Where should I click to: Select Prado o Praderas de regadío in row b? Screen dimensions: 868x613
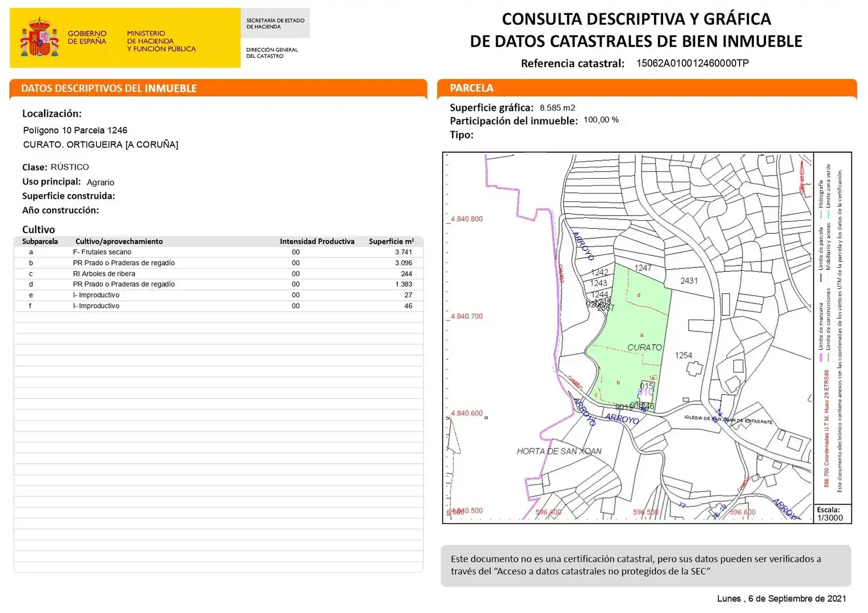pos(124,263)
